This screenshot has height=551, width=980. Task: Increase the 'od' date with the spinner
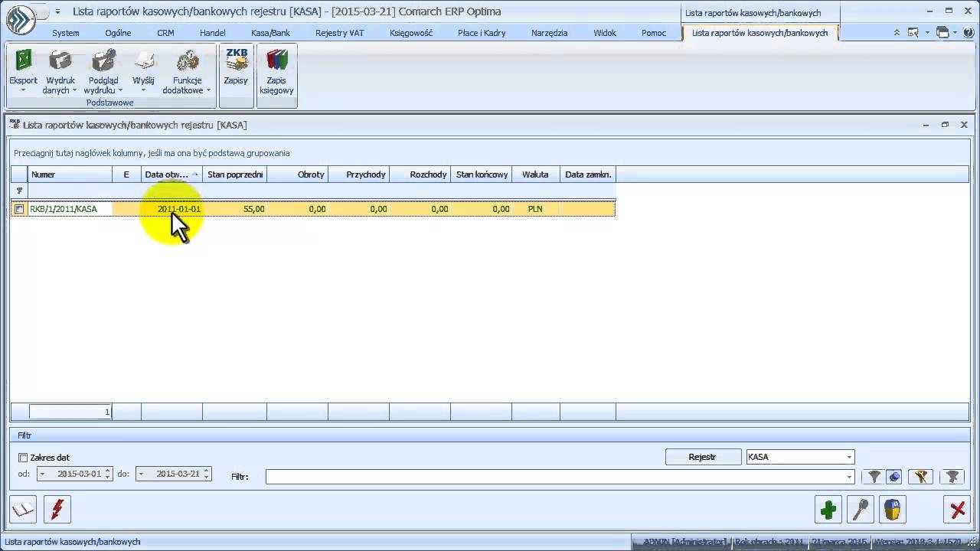click(x=108, y=471)
